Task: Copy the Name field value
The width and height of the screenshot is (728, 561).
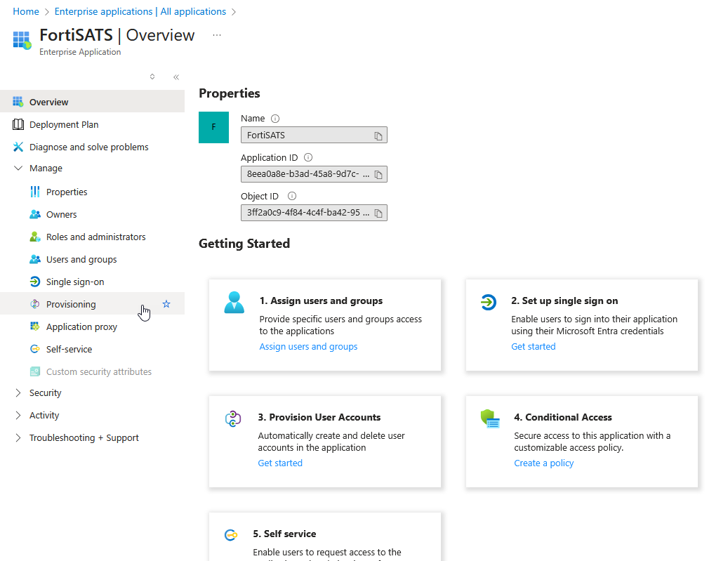Action: pos(378,136)
